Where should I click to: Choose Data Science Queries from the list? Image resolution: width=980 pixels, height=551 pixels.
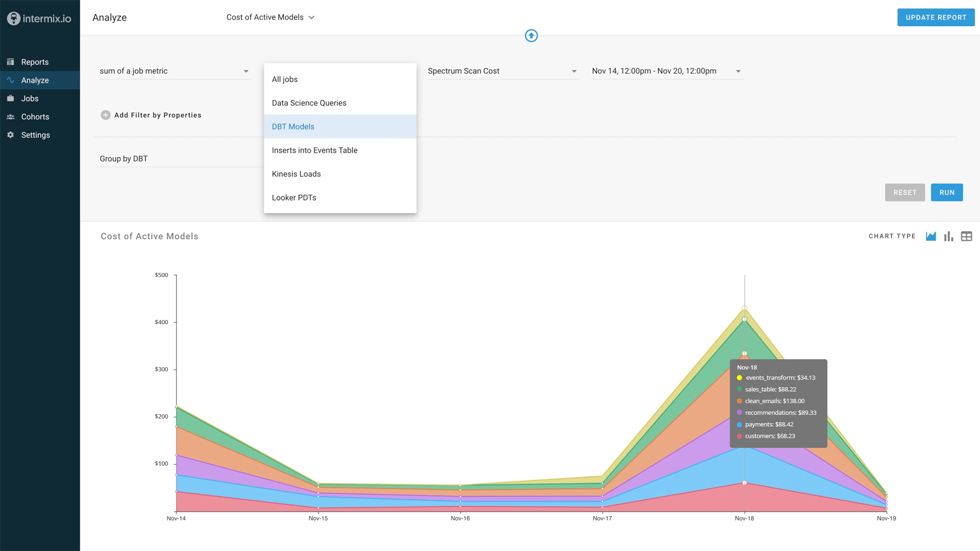pyautogui.click(x=309, y=103)
